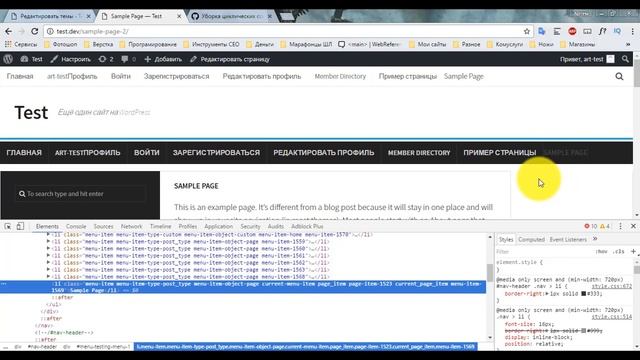Activate DevTools element inspector tool
640x360 pixels.
(8, 226)
